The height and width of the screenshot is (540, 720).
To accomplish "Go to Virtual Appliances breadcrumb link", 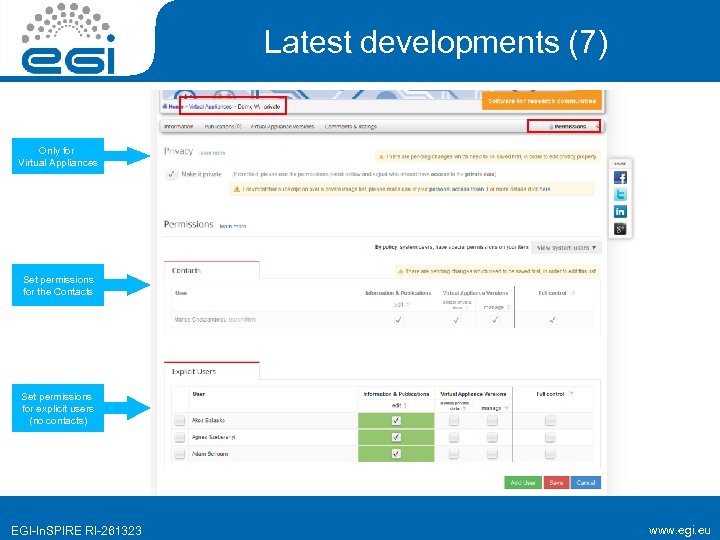I will coord(210,107).
